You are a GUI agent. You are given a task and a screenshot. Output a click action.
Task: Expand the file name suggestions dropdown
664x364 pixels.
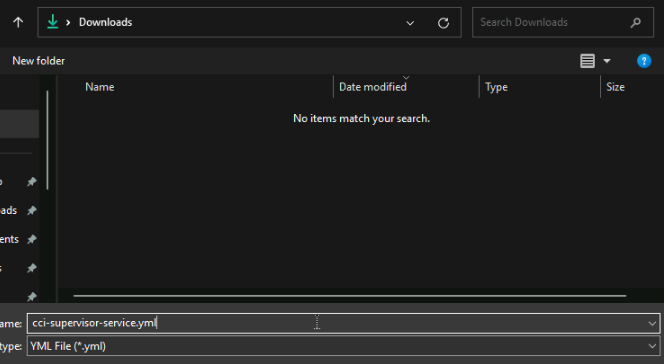pyautogui.click(x=652, y=324)
